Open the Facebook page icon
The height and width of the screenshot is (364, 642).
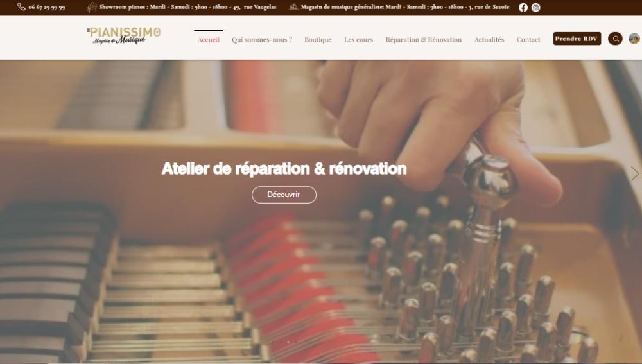point(523,7)
